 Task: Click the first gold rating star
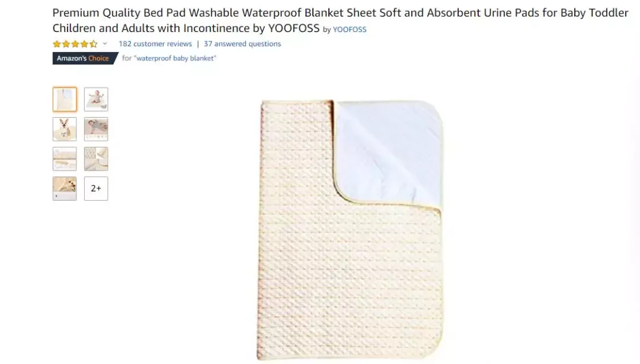[x=57, y=44]
